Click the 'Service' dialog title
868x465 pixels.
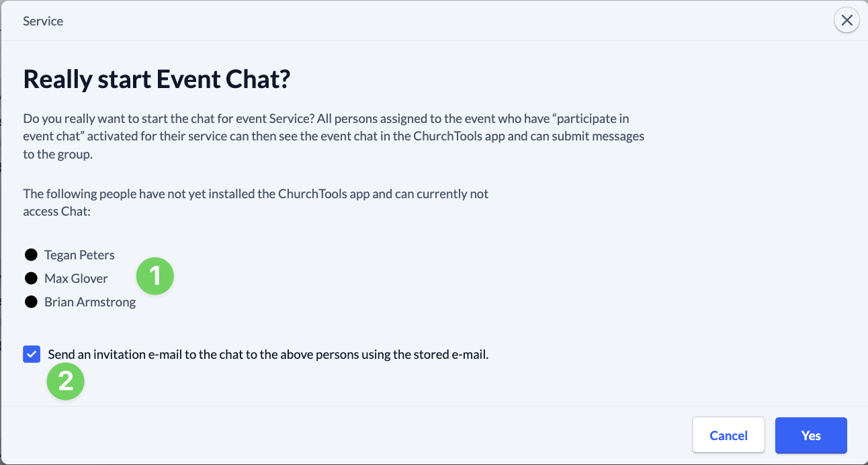pyautogui.click(x=43, y=21)
